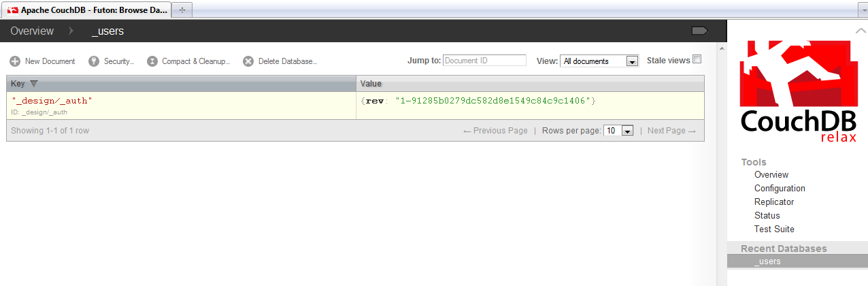Collapse the sidebar with the top arrow
Screen dimensions: 868x286
click(x=861, y=31)
